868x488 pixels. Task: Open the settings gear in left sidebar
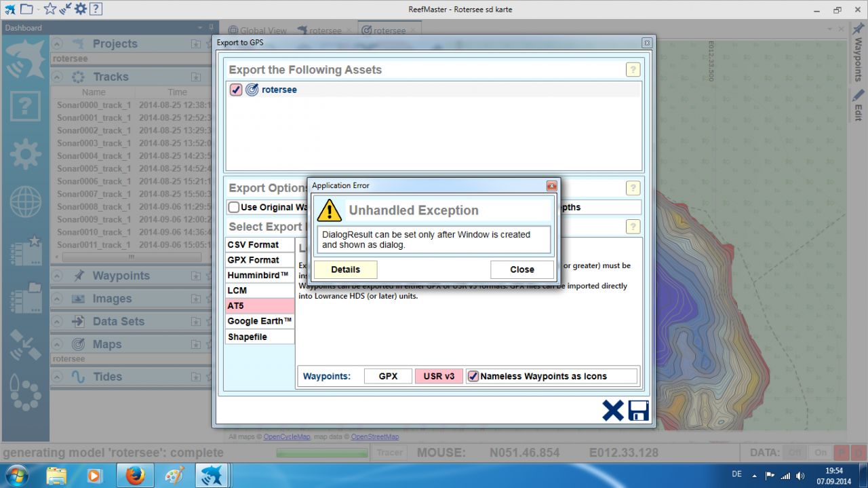point(25,154)
